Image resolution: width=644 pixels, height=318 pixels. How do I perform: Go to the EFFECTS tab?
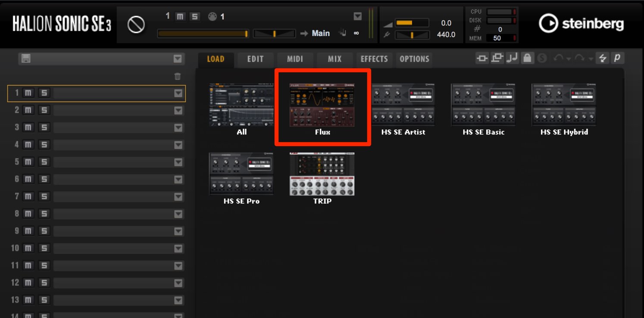[374, 59]
